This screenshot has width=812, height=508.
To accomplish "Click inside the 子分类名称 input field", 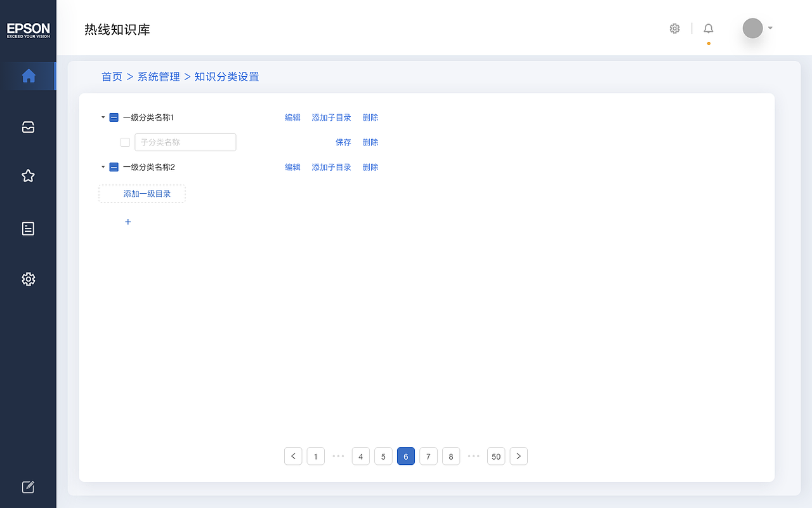I will click(185, 142).
